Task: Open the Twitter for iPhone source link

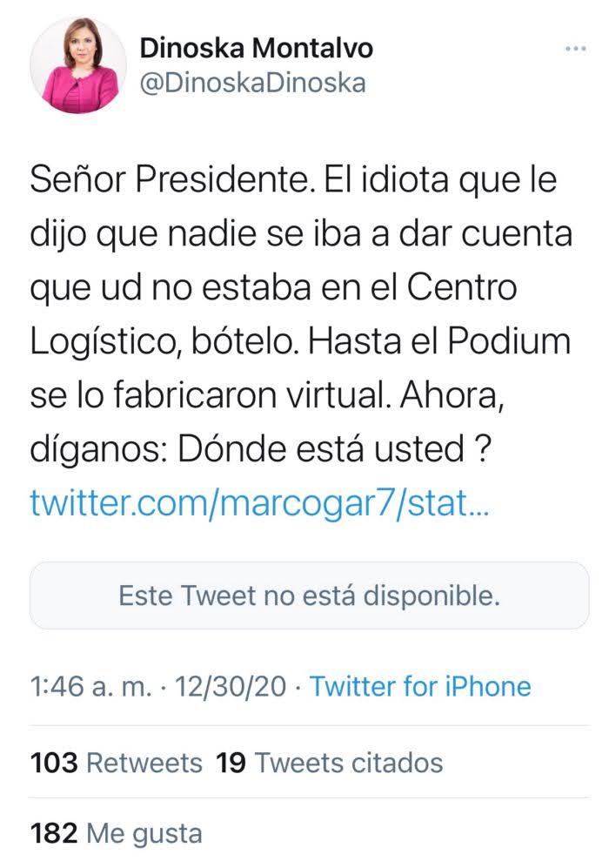Action: [420, 686]
